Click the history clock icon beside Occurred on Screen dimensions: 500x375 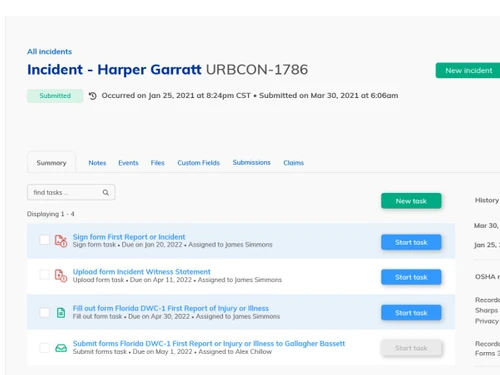click(92, 96)
